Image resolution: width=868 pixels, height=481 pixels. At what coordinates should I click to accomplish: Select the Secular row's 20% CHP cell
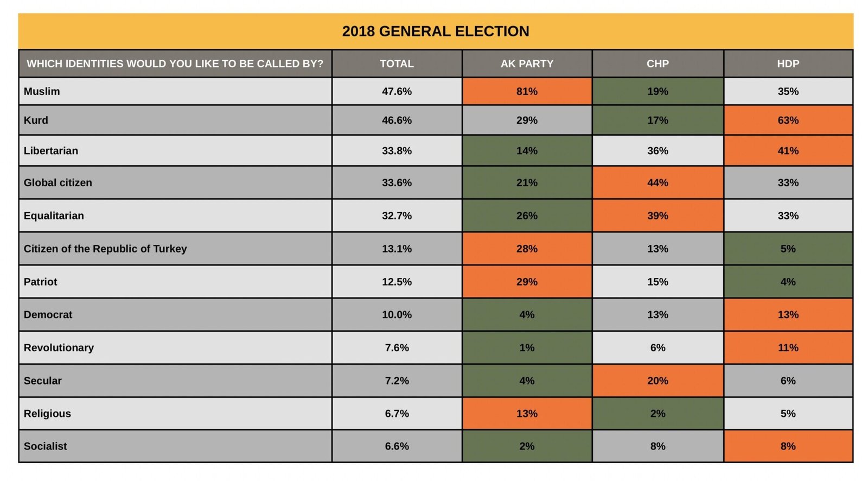tap(658, 381)
